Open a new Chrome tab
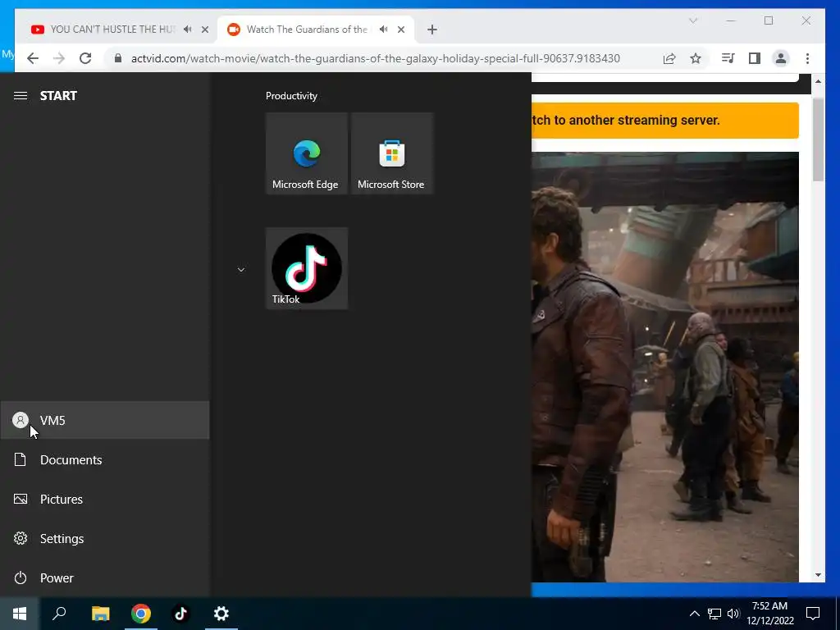The height and width of the screenshot is (630, 840). tap(432, 30)
